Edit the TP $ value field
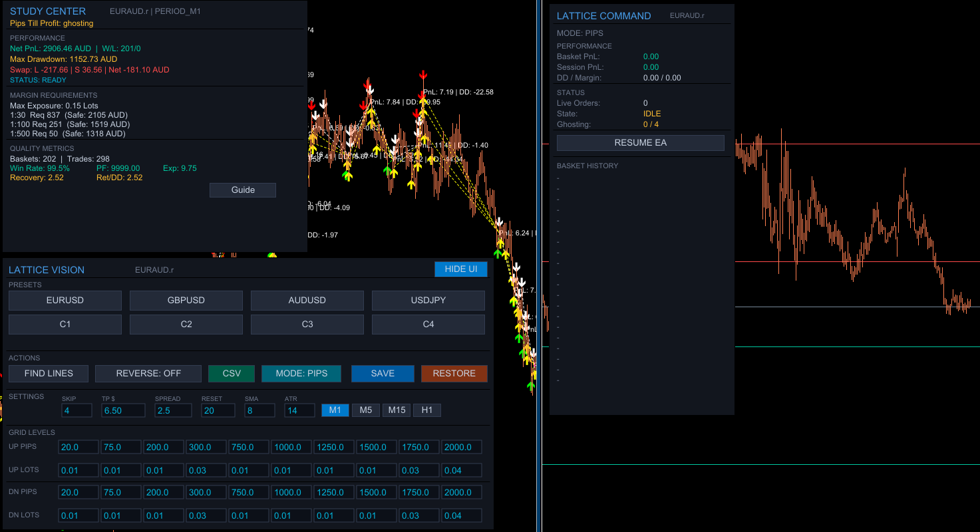This screenshot has width=980, height=532. pyautogui.click(x=122, y=410)
